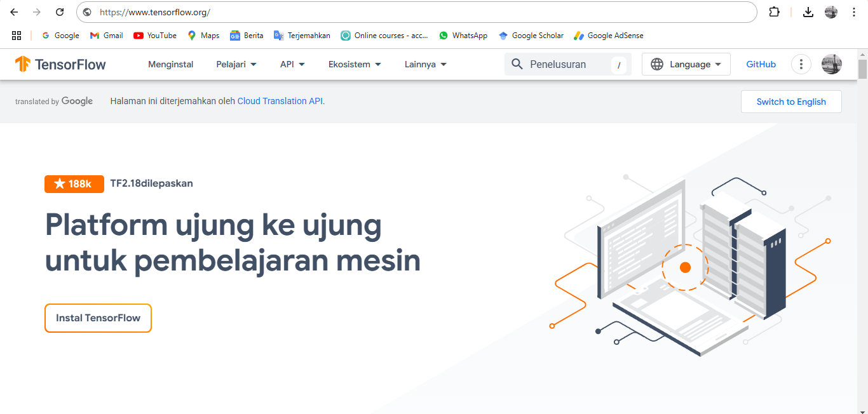
Task: Click the Instal TensorFlow button
Action: click(x=98, y=318)
